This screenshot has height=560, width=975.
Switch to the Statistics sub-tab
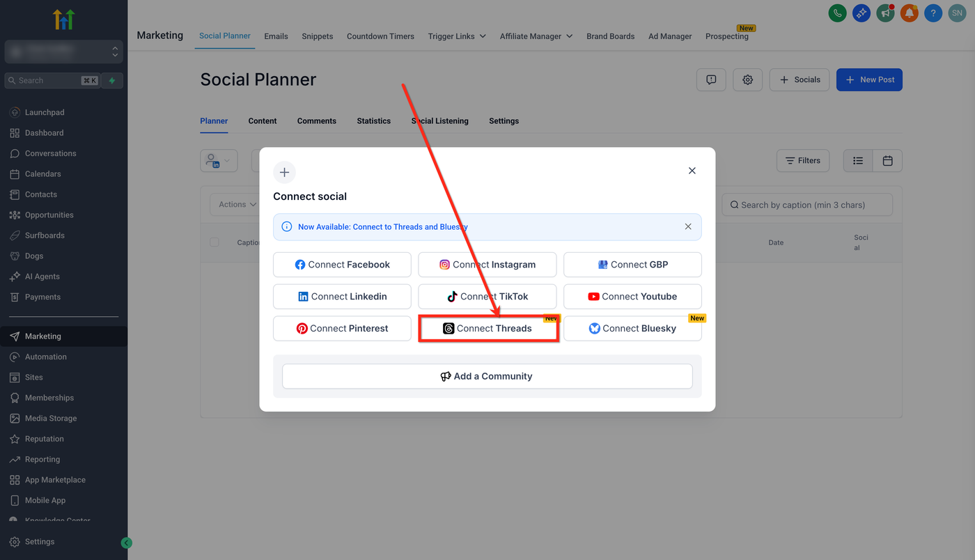pyautogui.click(x=374, y=121)
